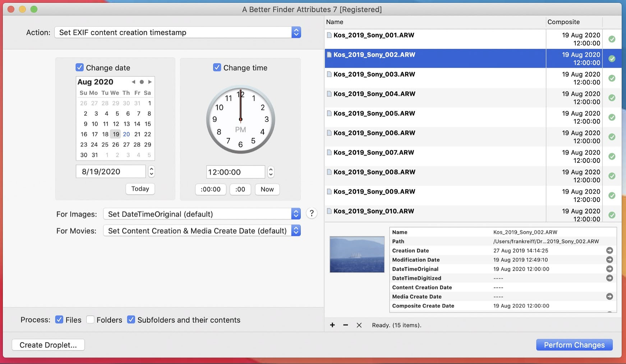This screenshot has height=364, width=626.
Task: Click green checkmark for Kos_2019_Sony_003.ARW
Action: pos(612,78)
